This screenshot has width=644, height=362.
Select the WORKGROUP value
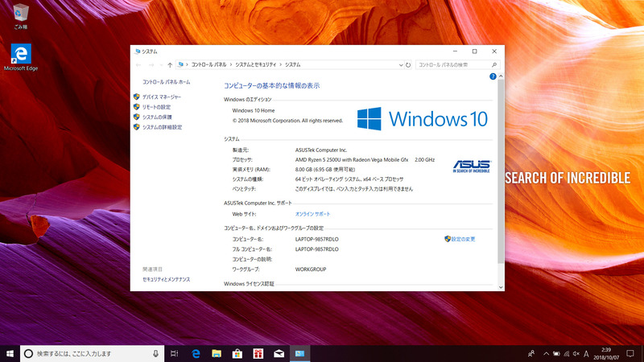pos(311,269)
